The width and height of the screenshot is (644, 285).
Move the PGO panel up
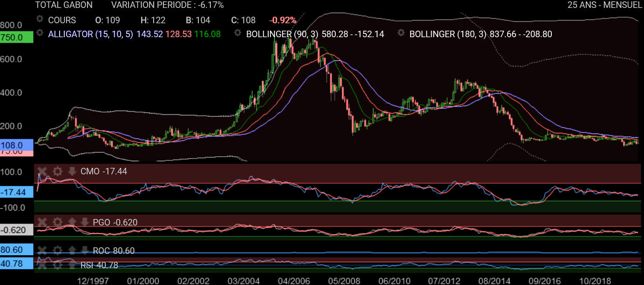(x=72, y=222)
